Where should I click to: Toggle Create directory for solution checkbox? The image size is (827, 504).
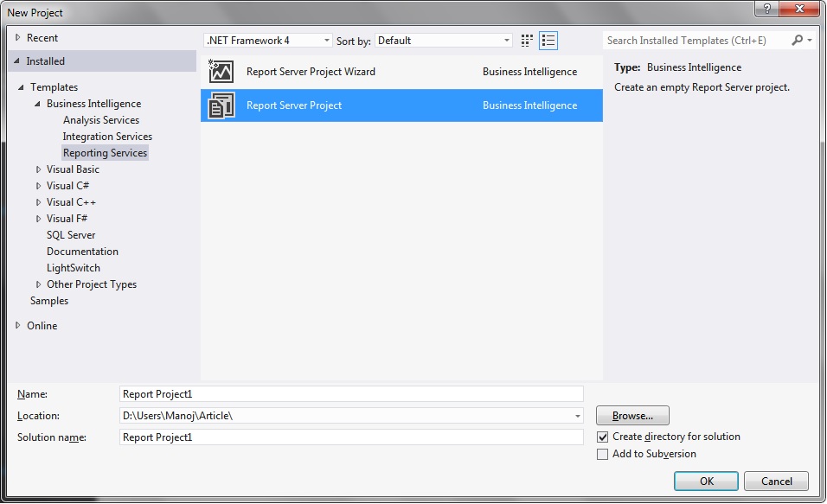coord(602,437)
